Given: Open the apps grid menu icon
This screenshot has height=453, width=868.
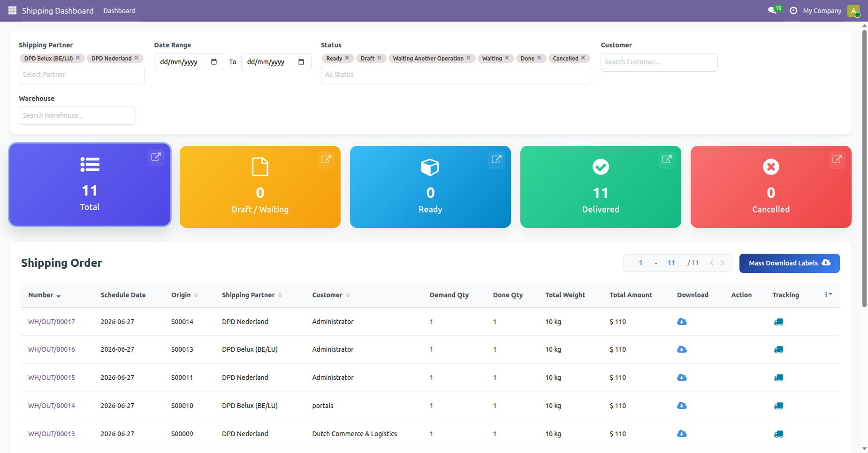Looking at the screenshot, I should click(x=12, y=10).
